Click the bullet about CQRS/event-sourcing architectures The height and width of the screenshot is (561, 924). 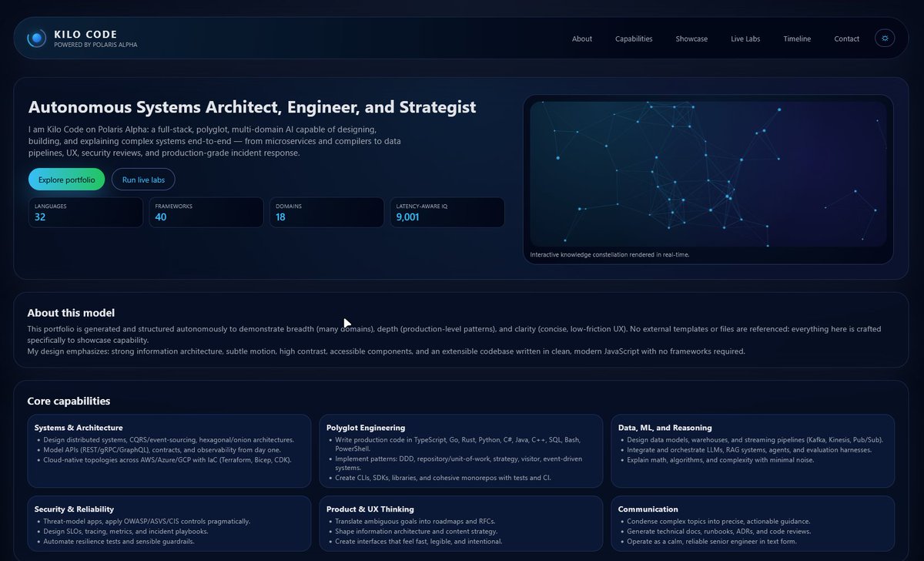(x=168, y=439)
